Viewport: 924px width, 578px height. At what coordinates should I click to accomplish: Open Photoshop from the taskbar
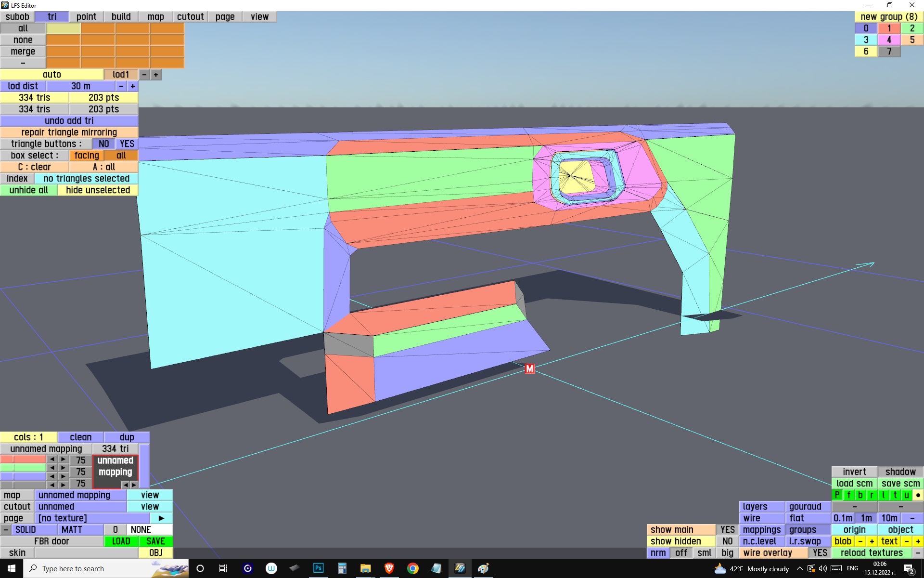[x=318, y=568]
